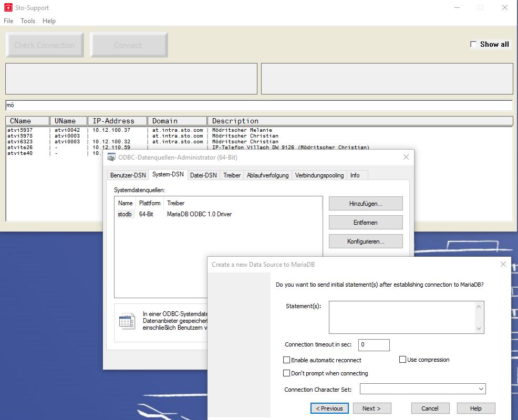
Task: Select the stodb data source row
Action: point(125,214)
